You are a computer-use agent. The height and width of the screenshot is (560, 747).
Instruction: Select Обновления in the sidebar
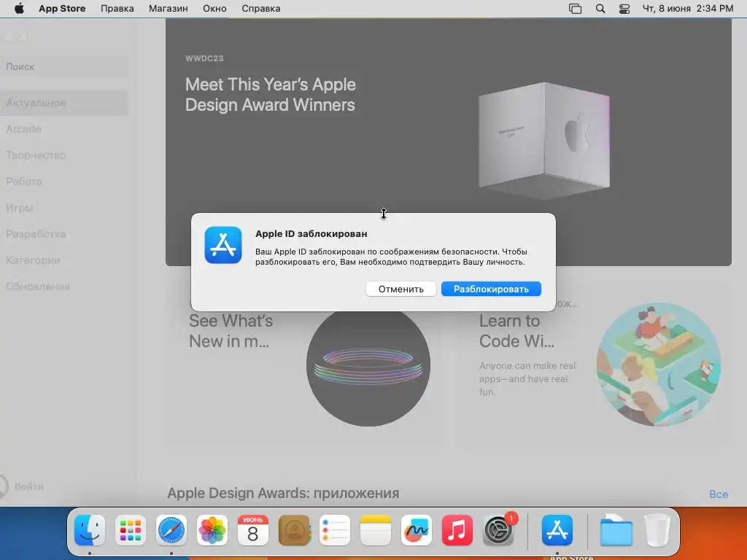tap(64, 286)
